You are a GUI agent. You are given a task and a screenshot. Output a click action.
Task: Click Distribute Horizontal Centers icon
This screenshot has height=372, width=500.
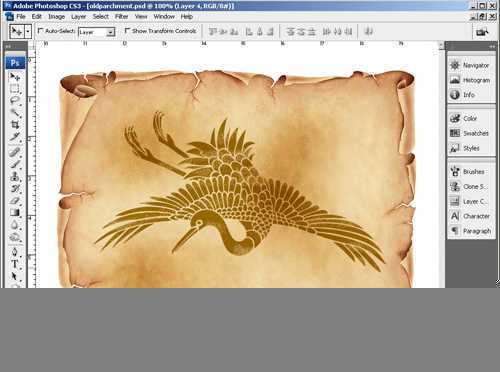click(337, 32)
